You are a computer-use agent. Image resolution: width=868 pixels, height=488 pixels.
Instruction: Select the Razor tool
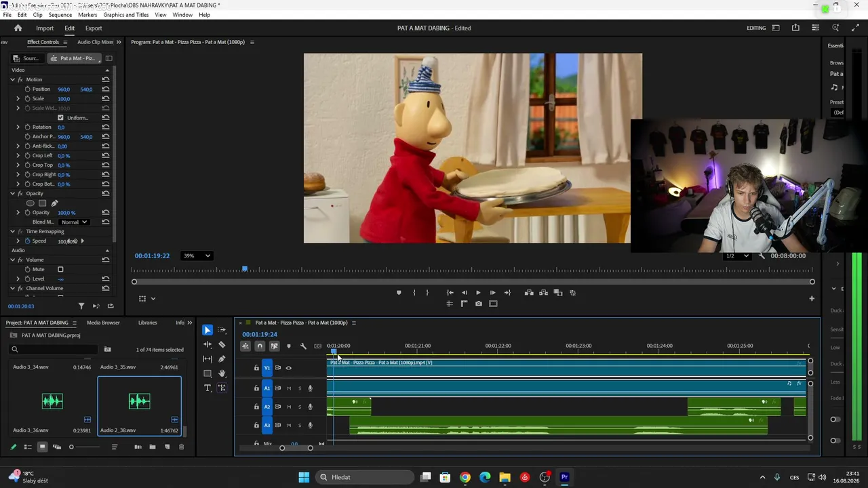[x=222, y=344]
